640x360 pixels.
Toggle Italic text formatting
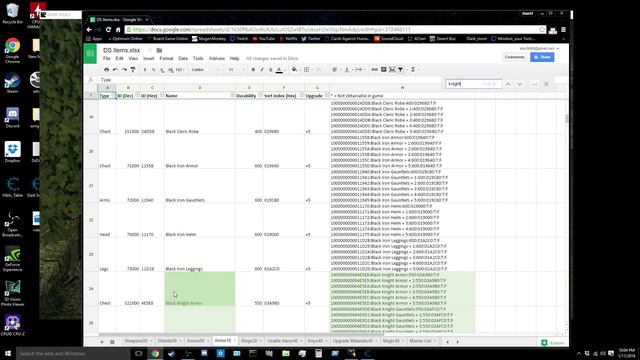pyautogui.click(x=262, y=70)
